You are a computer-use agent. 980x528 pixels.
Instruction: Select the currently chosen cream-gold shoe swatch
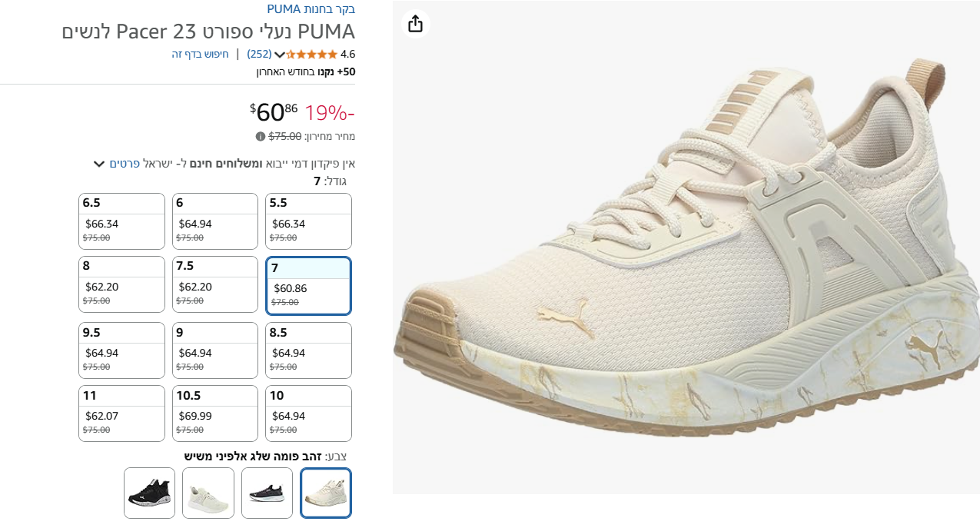coord(326,493)
